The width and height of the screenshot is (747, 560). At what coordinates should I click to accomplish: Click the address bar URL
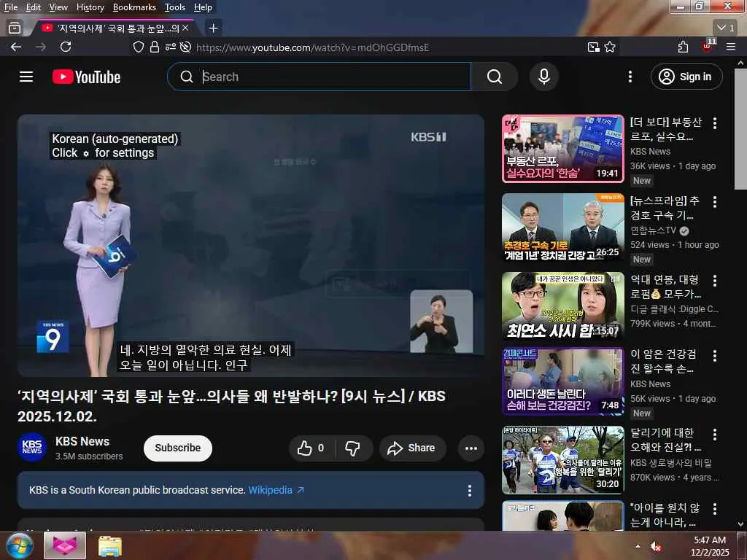coord(312,47)
